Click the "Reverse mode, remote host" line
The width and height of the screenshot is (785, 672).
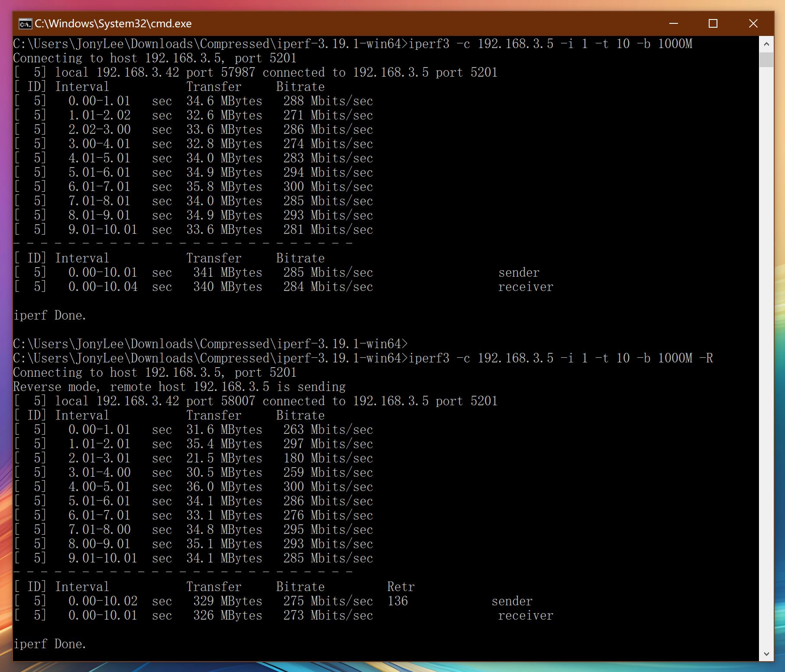[179, 387]
